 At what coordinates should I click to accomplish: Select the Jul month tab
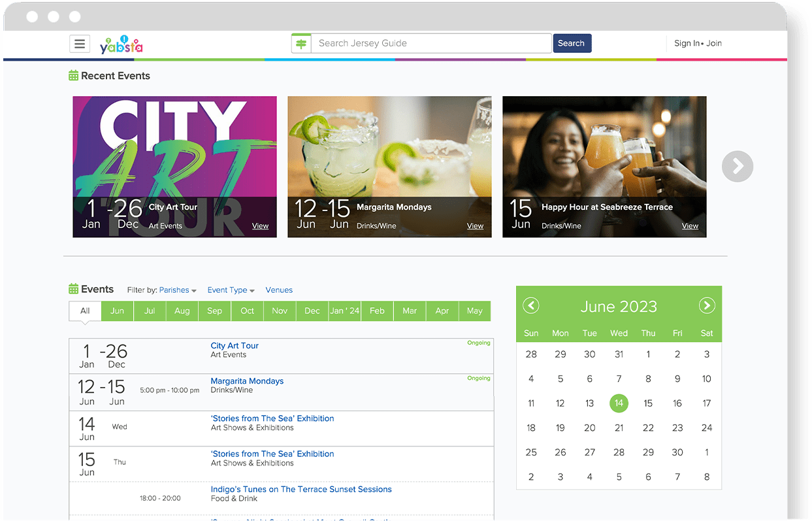click(x=150, y=311)
